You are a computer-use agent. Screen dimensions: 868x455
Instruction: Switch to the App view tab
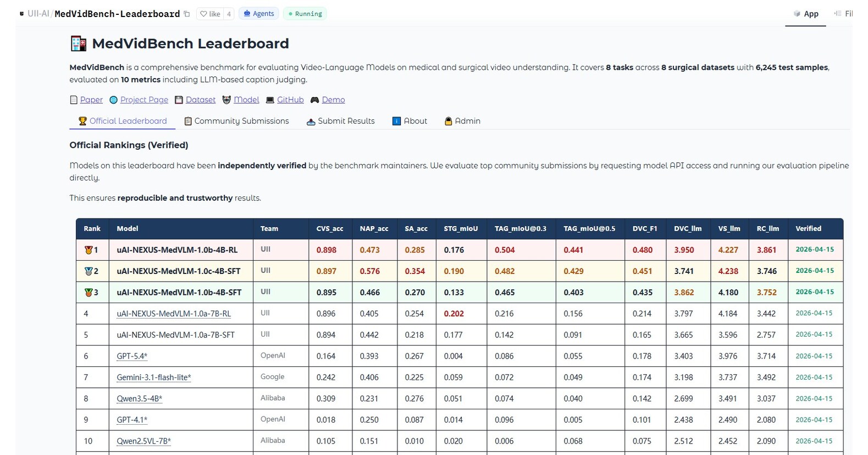[x=806, y=14]
